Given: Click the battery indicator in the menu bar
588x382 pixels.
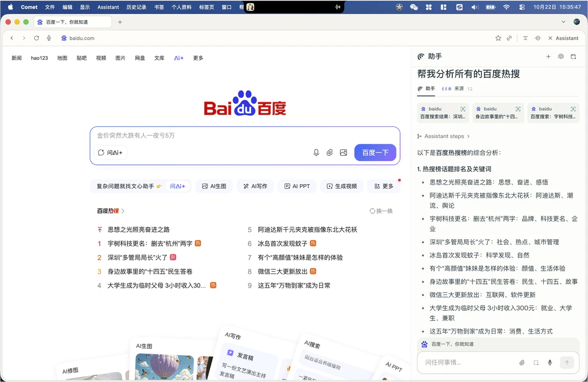Looking at the screenshot, I should [489, 7].
